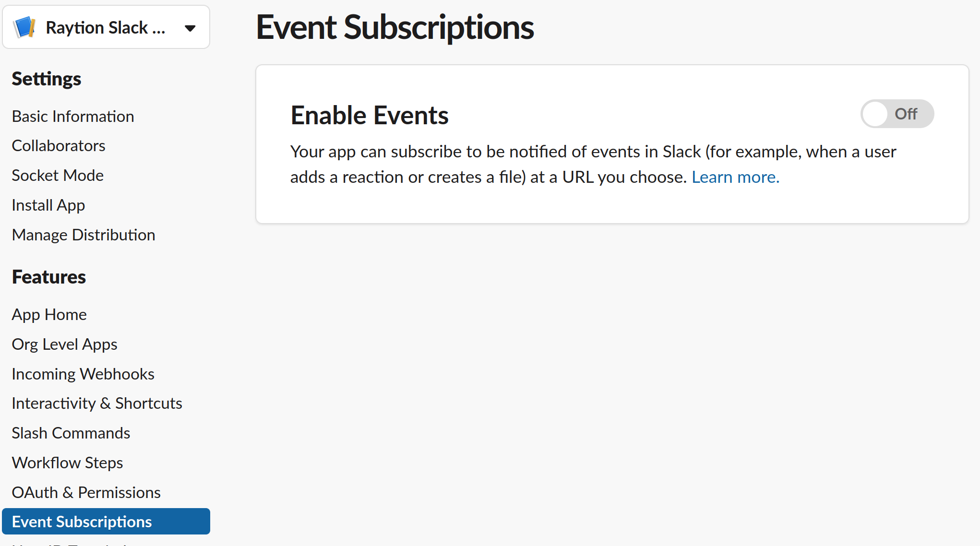Screen dimensions: 980x546
Task: Open the Workflow Steps section
Action: pyautogui.click(x=67, y=463)
